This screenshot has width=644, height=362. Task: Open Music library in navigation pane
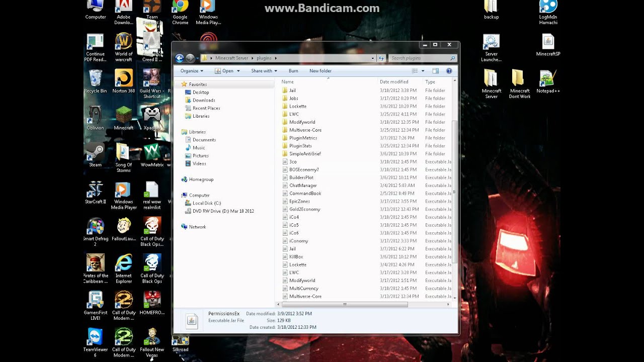click(199, 148)
